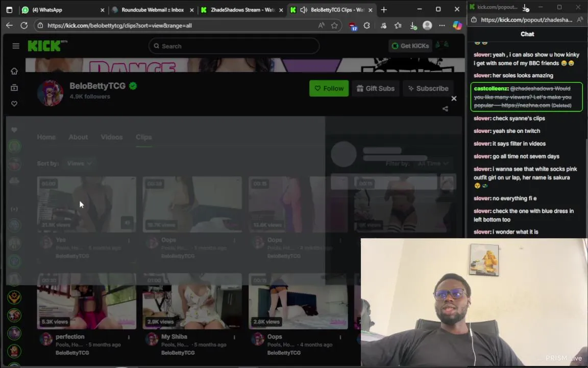Screen dimensions: 588x368
Task: Open the perfection clip thumbnail
Action: click(x=87, y=301)
